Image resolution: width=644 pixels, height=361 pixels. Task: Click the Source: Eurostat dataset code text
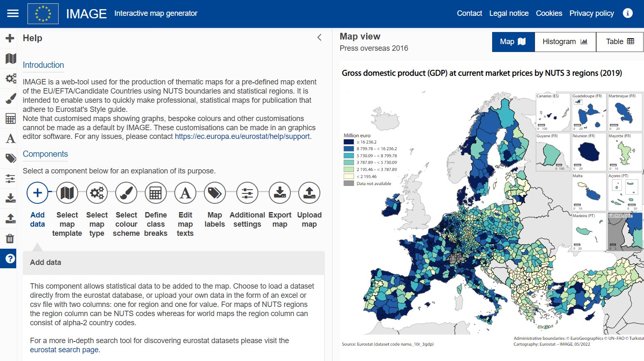(x=388, y=344)
